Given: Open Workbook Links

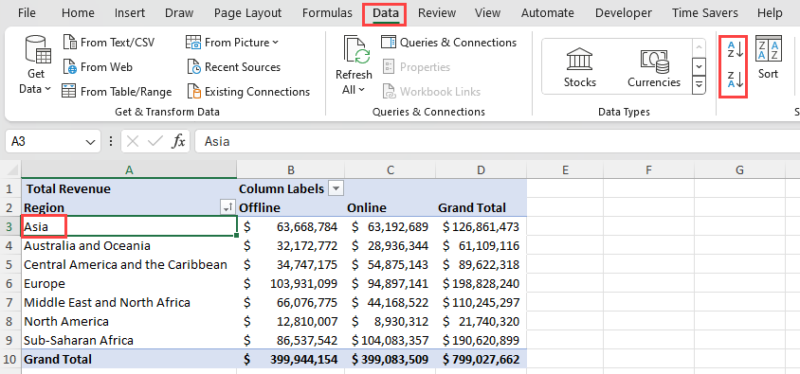Looking at the screenshot, I should coord(432,92).
